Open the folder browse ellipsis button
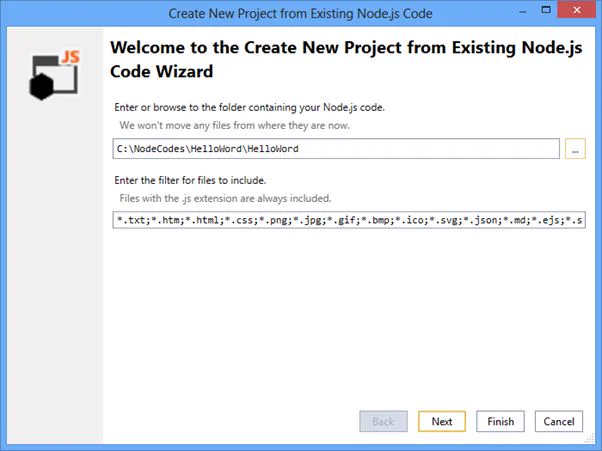Screen dimensions: 602x451 pos(575,149)
